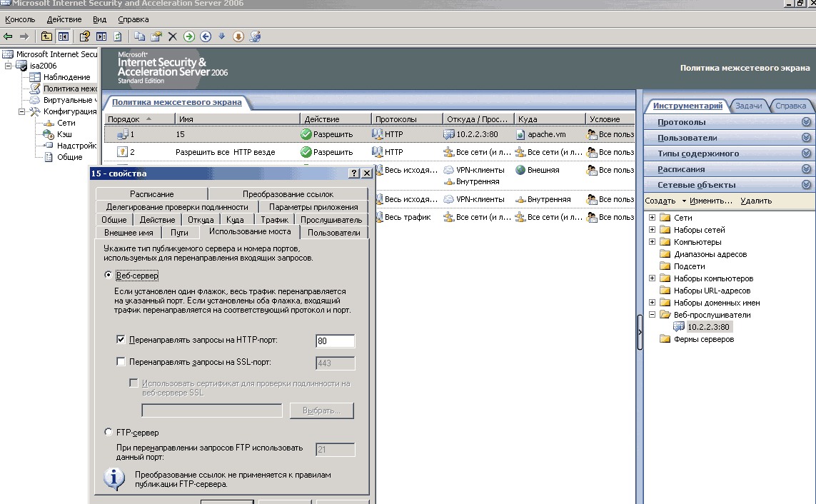Screen dimensions: 816x504
Task: Select the Сети node under Конфигурация
Action: click(x=66, y=123)
